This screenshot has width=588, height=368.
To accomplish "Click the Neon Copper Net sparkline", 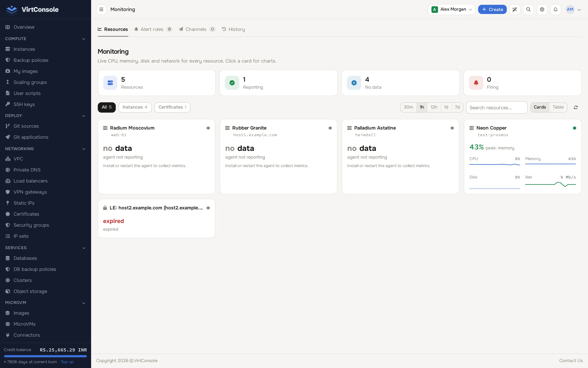I will 550,185.
